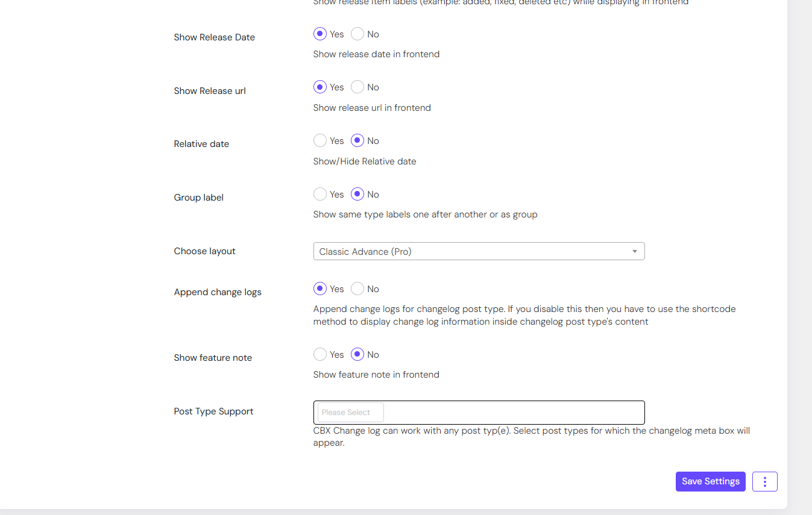Click 'Show release url in frontend' description

tap(372, 108)
